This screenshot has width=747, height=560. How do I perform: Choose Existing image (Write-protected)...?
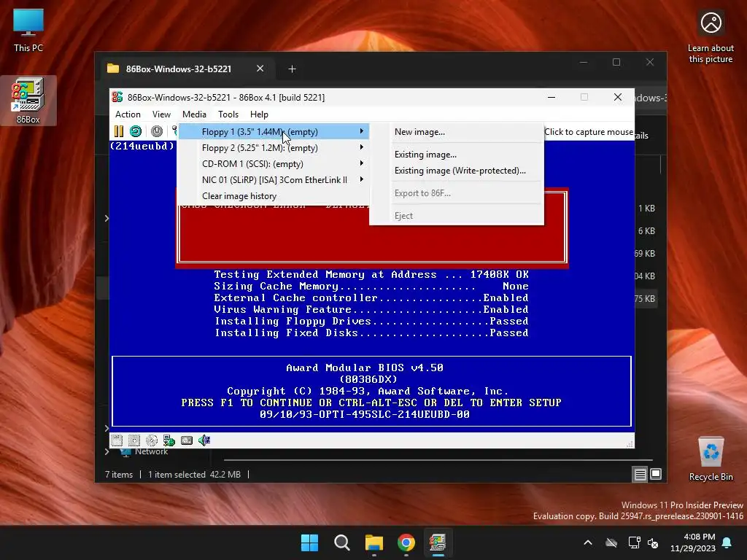(x=457, y=171)
